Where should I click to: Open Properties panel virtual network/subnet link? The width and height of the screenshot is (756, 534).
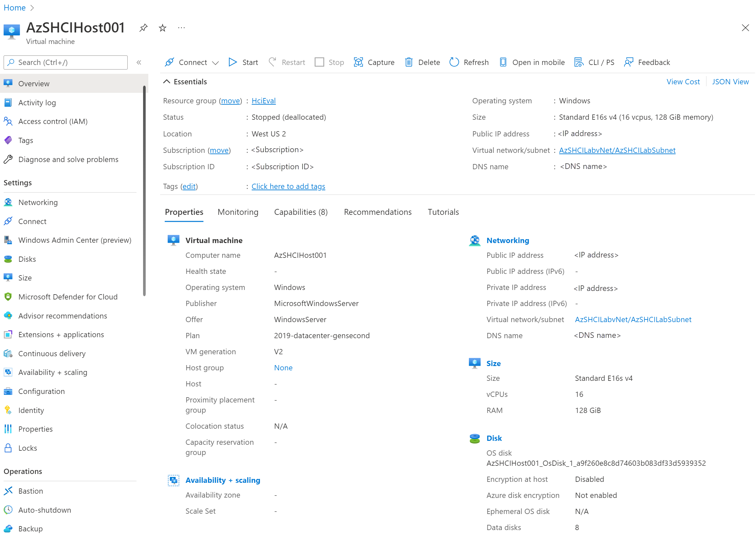[634, 320]
